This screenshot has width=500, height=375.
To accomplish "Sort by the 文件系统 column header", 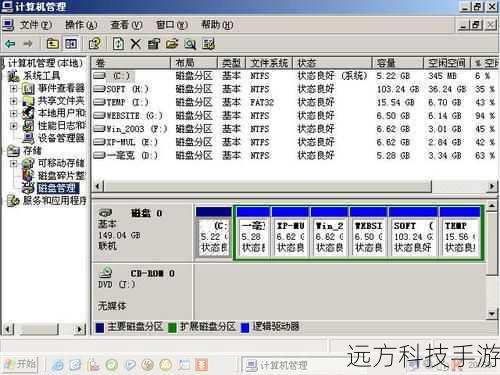I will click(269, 63).
